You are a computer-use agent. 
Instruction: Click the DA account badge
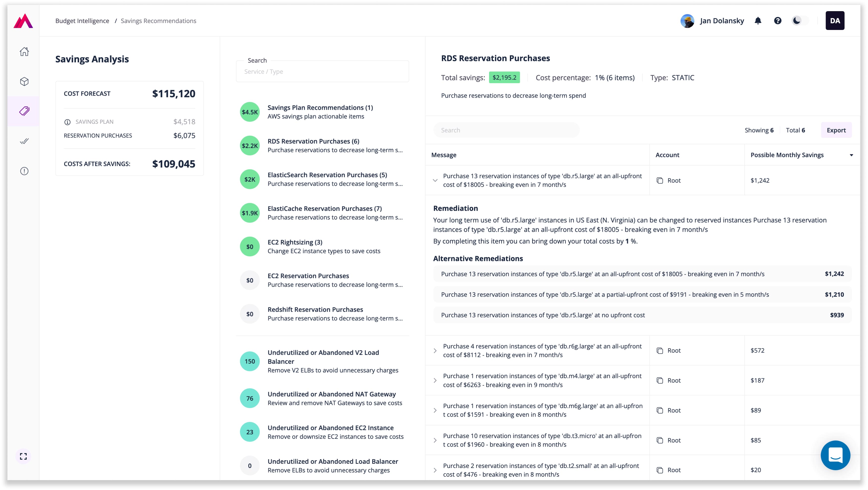(835, 21)
